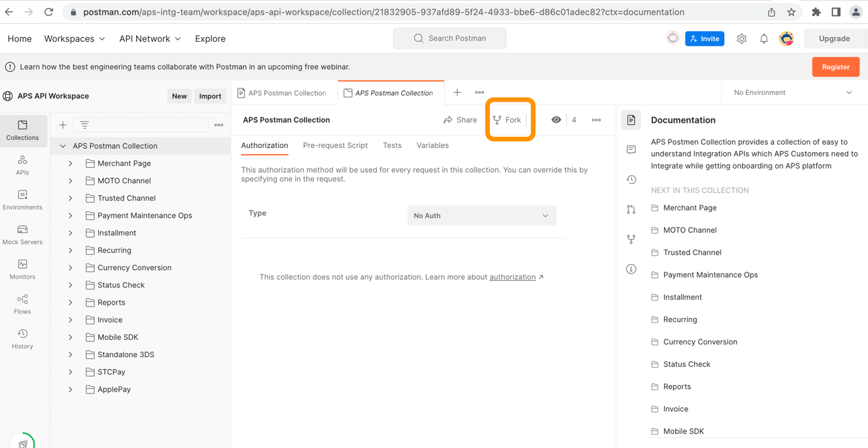Viewport: 868px width, 448px height.
Task: Expand the Merchant Page folder
Action: pyautogui.click(x=70, y=163)
